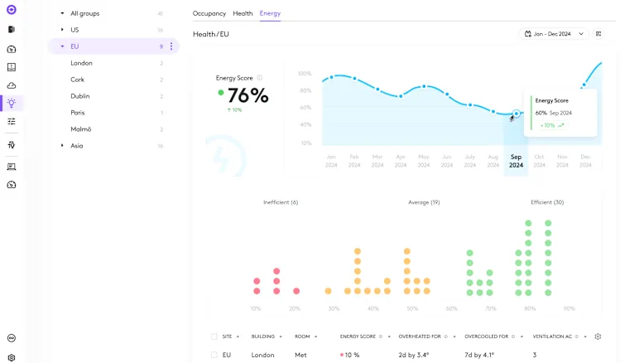Switch to the Occupancy tab
The height and width of the screenshot is (363, 644).
pyautogui.click(x=209, y=14)
